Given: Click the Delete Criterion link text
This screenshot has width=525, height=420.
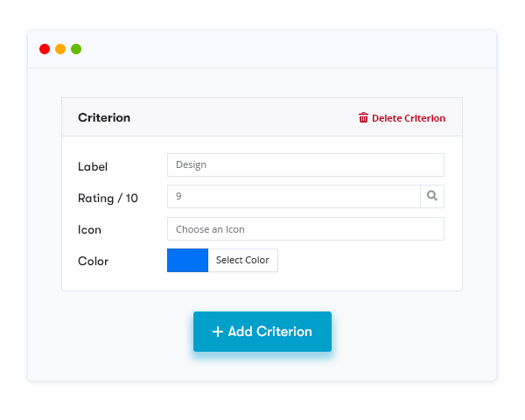Looking at the screenshot, I should tap(409, 118).
